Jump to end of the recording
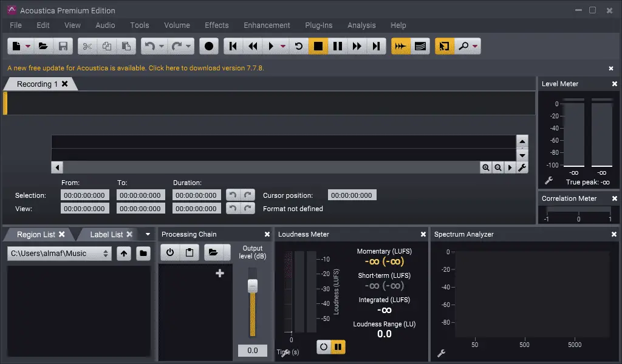This screenshot has width=622, height=364. 377,46
